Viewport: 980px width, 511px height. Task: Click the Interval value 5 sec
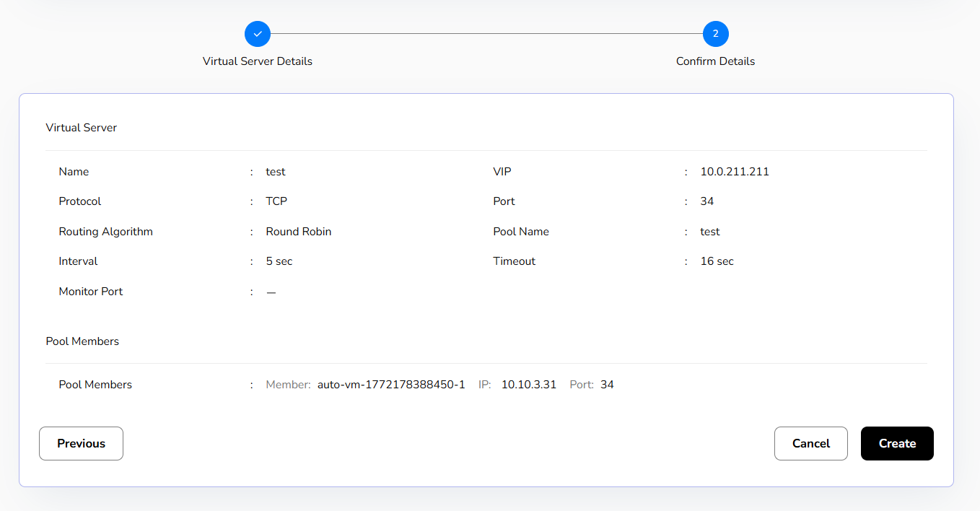click(279, 261)
